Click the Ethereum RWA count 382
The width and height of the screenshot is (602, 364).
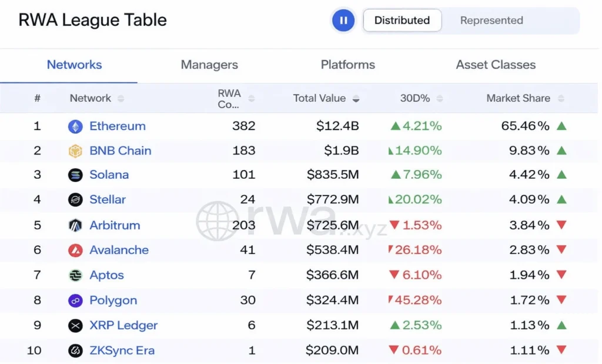click(244, 126)
